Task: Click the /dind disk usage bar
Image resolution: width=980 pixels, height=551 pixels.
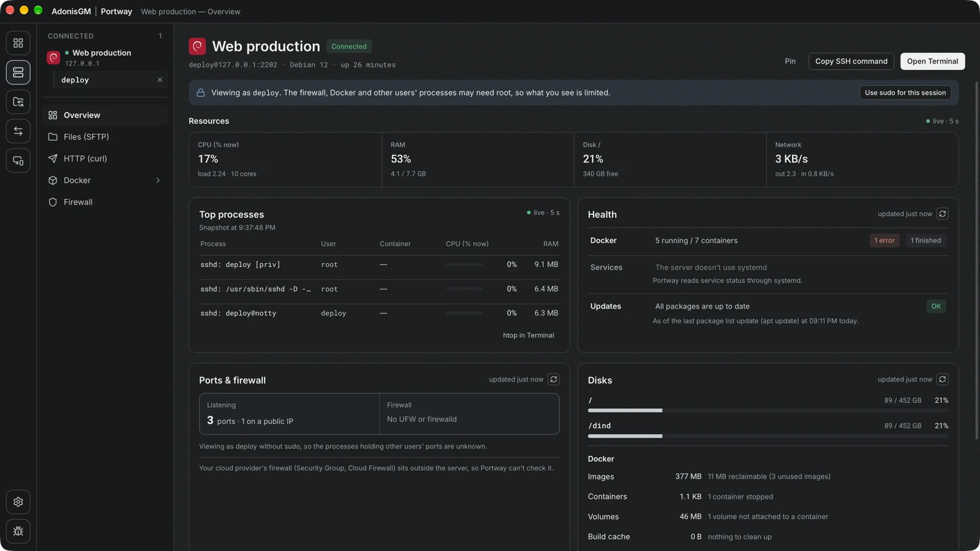Action: coord(768,437)
